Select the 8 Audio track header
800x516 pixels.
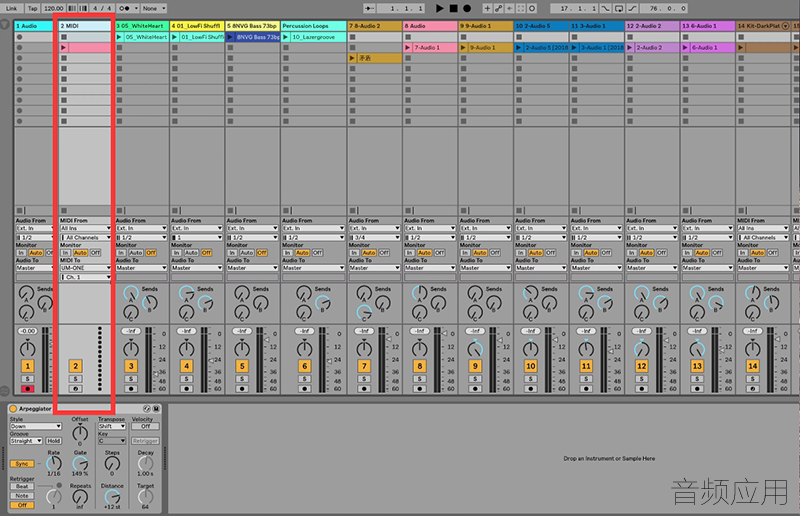430,26
